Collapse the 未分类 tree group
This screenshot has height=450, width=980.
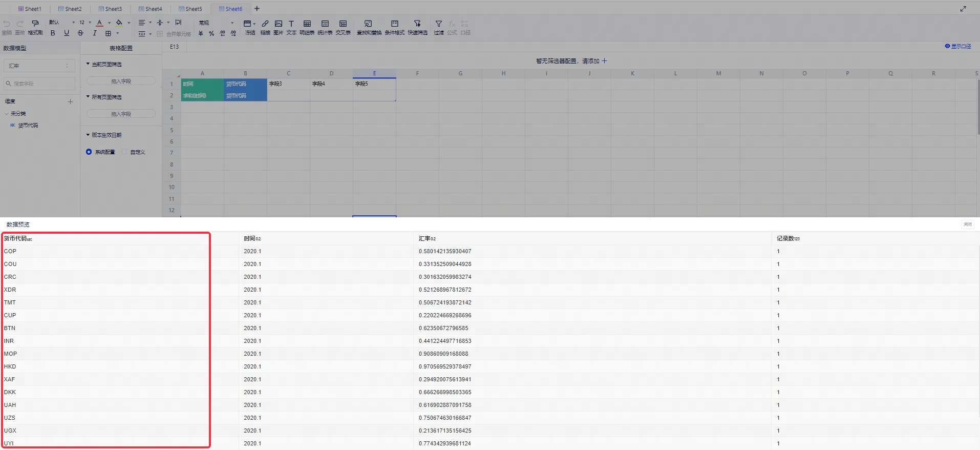pos(7,114)
